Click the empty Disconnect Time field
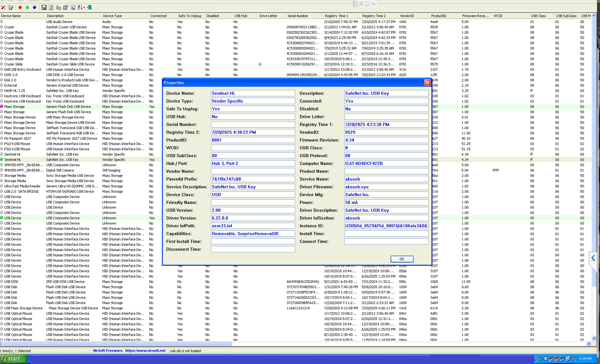The width and height of the screenshot is (600, 364). pyautogui.click(x=253, y=249)
